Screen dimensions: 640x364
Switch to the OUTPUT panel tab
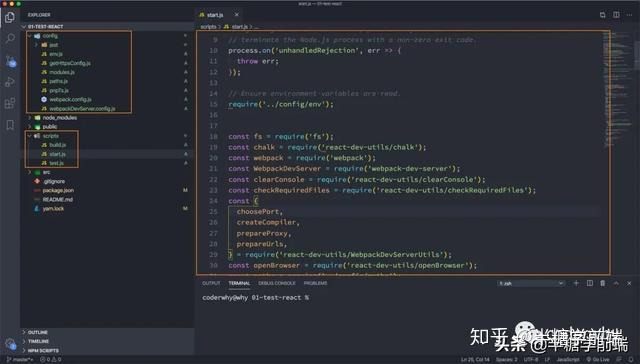tap(211, 283)
